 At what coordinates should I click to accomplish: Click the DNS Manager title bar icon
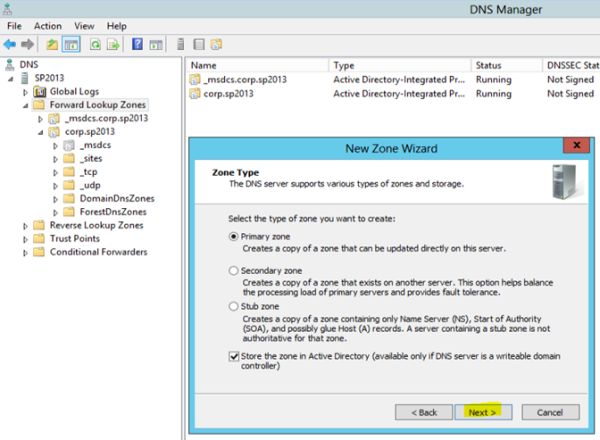(x=7, y=8)
